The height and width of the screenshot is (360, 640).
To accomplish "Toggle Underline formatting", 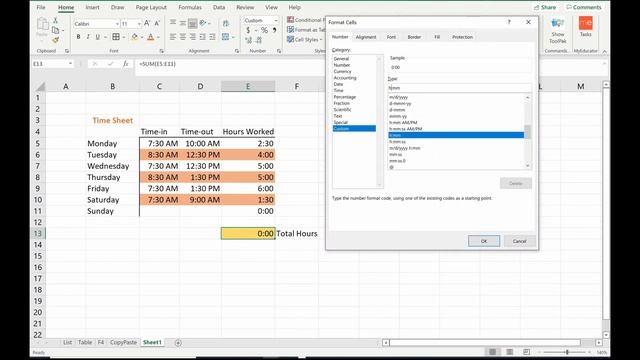I will (98, 37).
